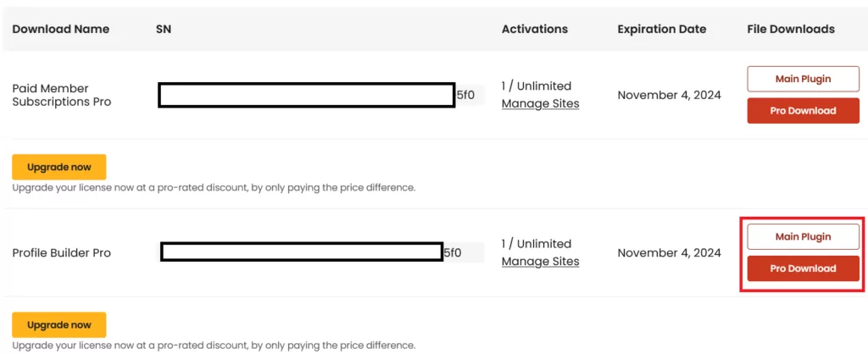Open Manage Sites for Profile Builder Pro
This screenshot has width=868, height=354.
coord(540,261)
